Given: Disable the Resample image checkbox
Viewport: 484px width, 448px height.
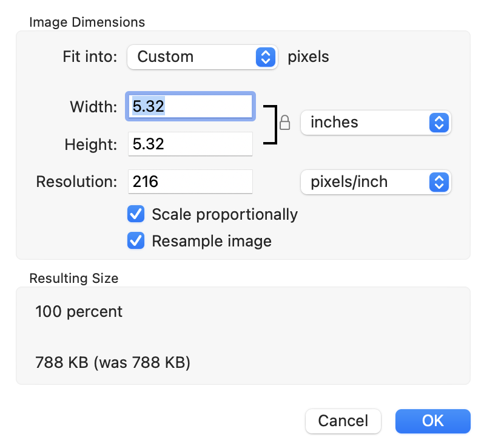Looking at the screenshot, I should 136,241.
